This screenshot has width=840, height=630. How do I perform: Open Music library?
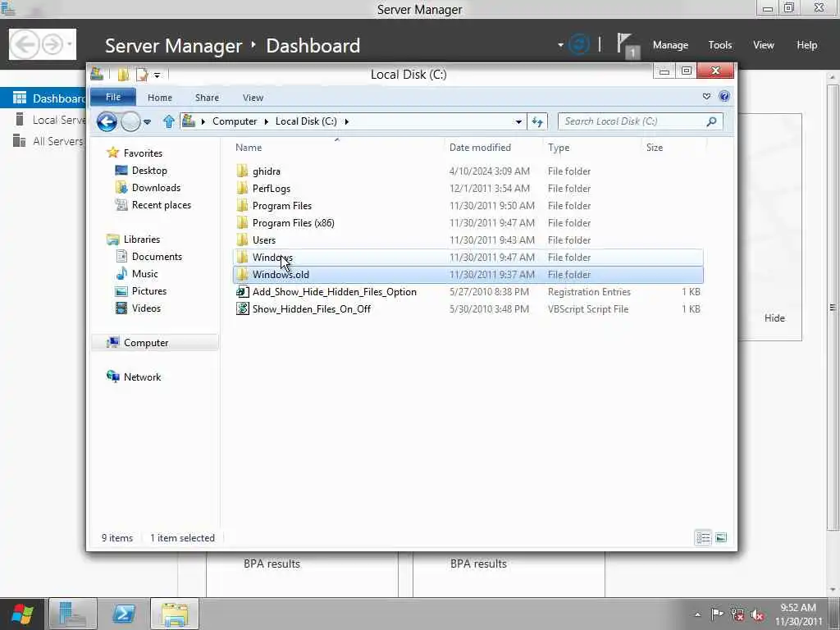[x=144, y=273]
